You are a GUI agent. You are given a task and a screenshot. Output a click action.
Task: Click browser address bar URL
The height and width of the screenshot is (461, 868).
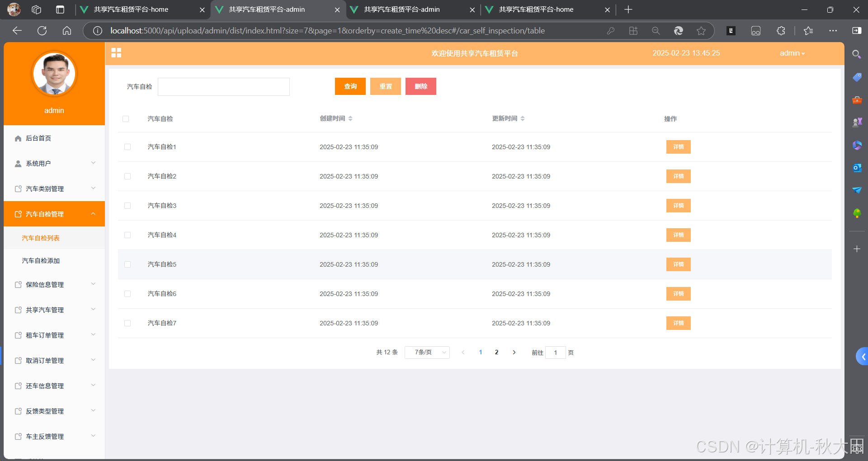pos(327,31)
